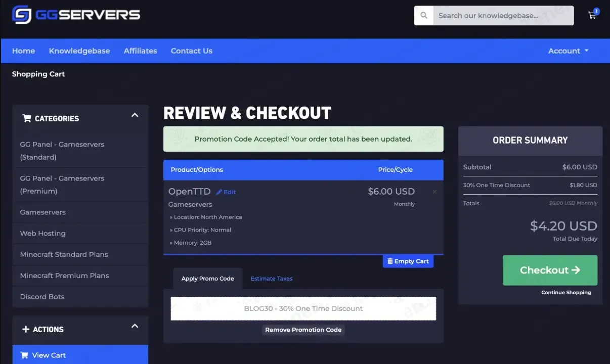Collapse the Categories panel
The height and width of the screenshot is (364, 610).
coord(135,115)
